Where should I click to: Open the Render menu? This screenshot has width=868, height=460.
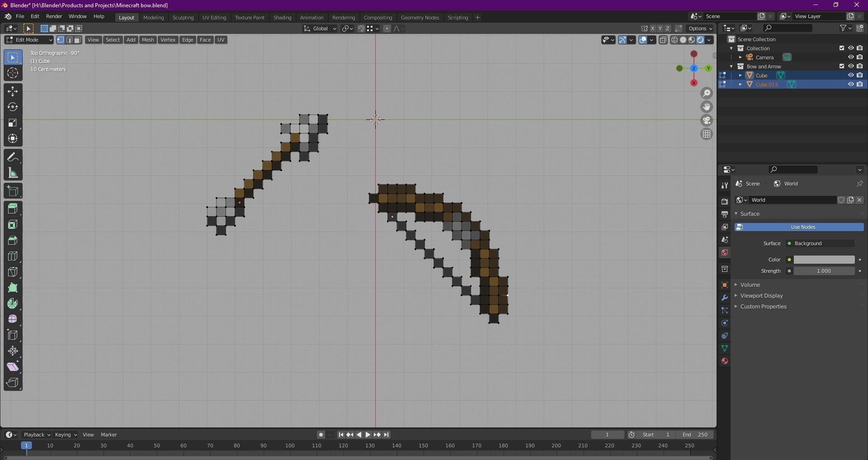[54, 16]
